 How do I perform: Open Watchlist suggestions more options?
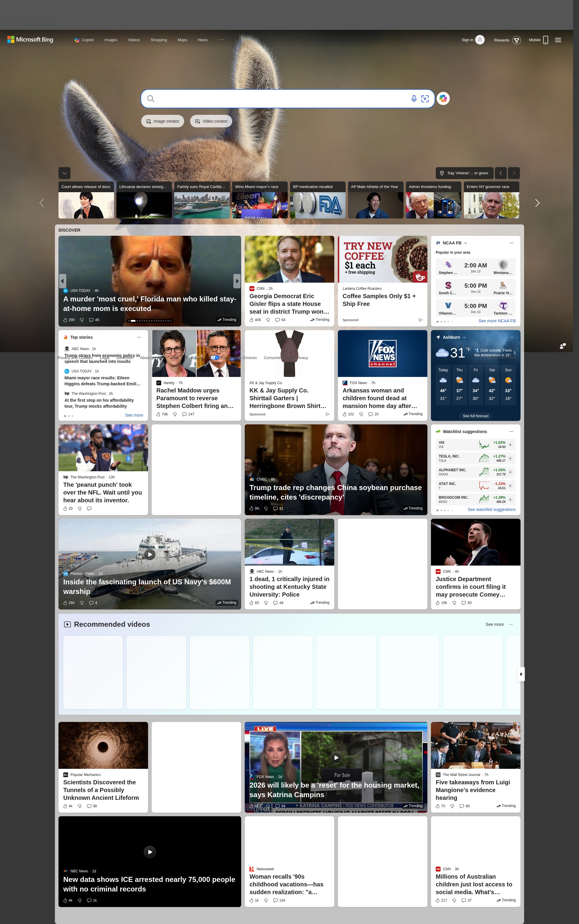coord(511,432)
